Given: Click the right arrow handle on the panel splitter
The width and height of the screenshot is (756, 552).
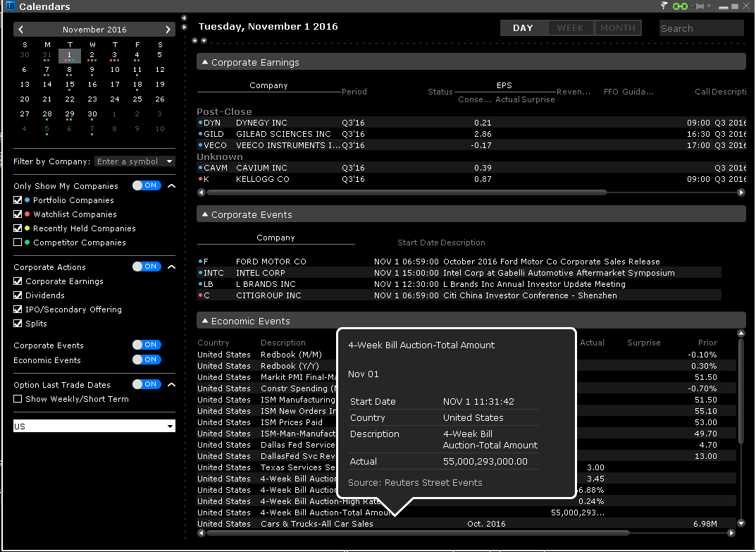Looking at the screenshot, I should coord(184,27).
